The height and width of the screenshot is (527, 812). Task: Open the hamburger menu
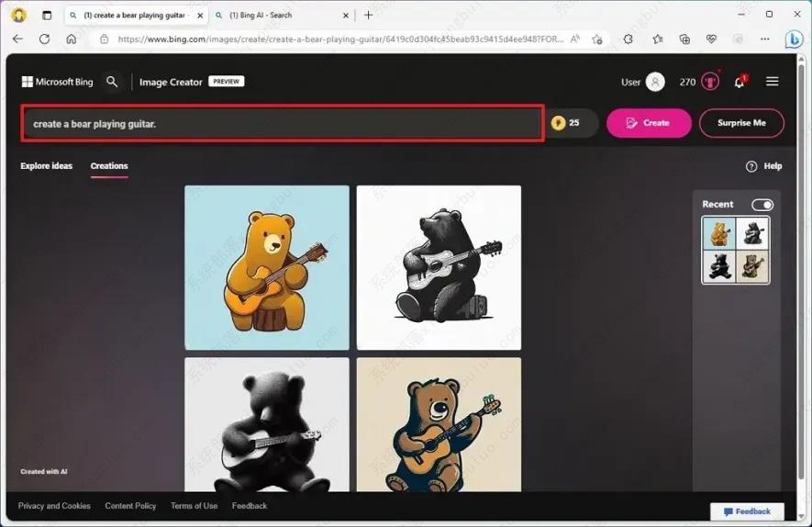[x=773, y=82]
